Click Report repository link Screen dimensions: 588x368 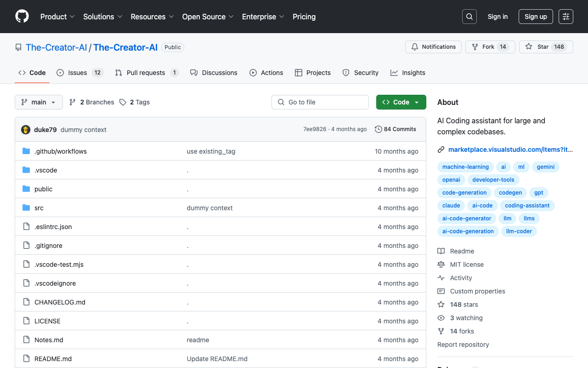point(463,345)
